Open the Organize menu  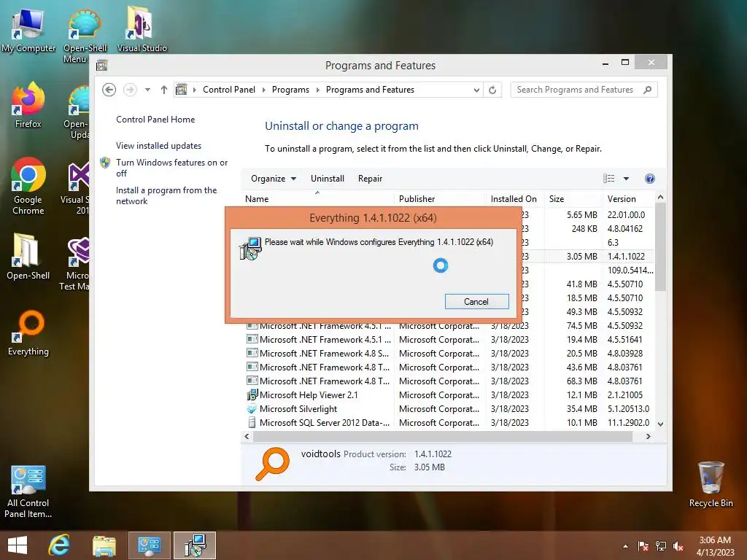274,179
